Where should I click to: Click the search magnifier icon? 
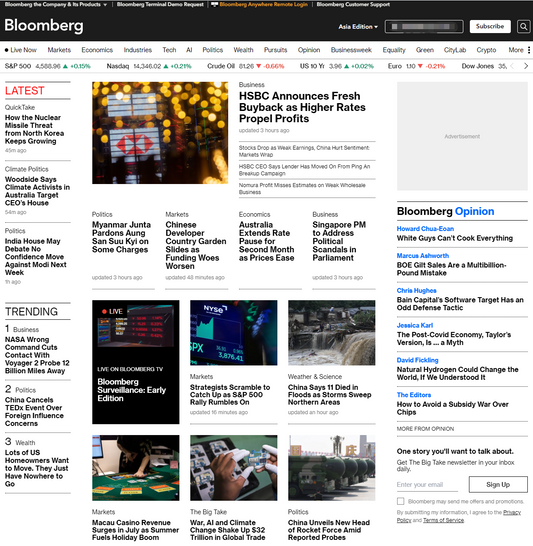(x=523, y=26)
